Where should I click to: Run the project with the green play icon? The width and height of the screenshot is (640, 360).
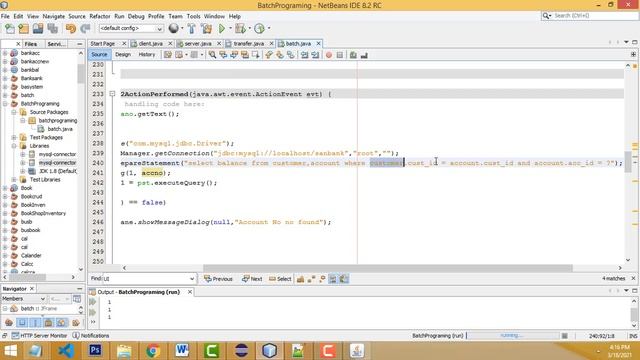[222, 29]
